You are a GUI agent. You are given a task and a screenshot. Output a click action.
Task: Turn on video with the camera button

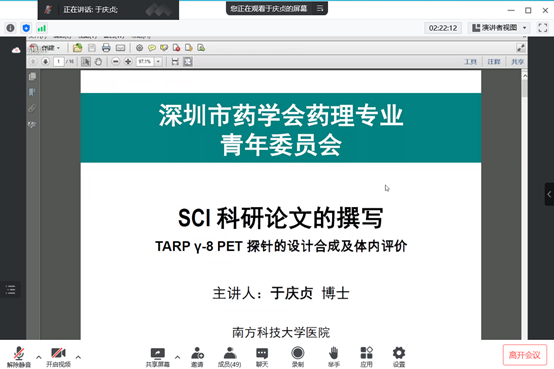(58, 356)
